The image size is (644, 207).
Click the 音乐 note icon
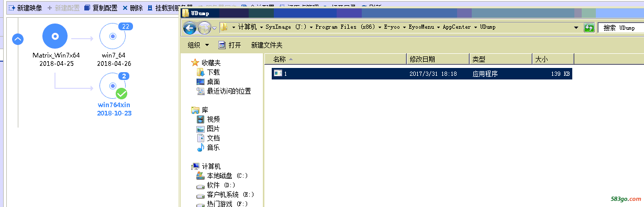point(201,147)
